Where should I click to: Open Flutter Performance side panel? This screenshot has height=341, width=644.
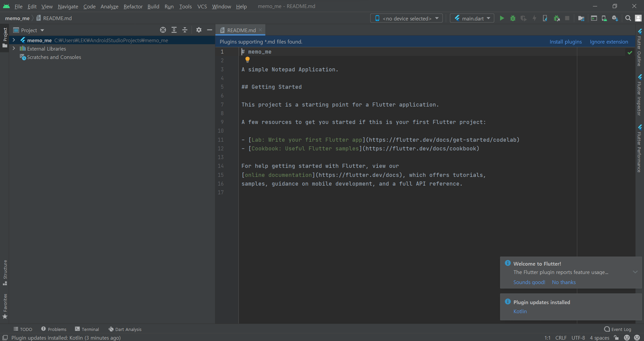[639, 148]
